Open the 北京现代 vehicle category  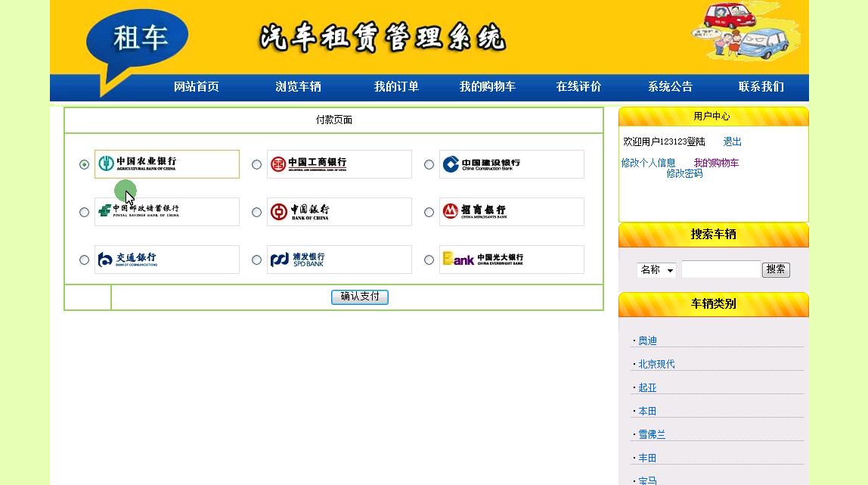[x=656, y=364]
